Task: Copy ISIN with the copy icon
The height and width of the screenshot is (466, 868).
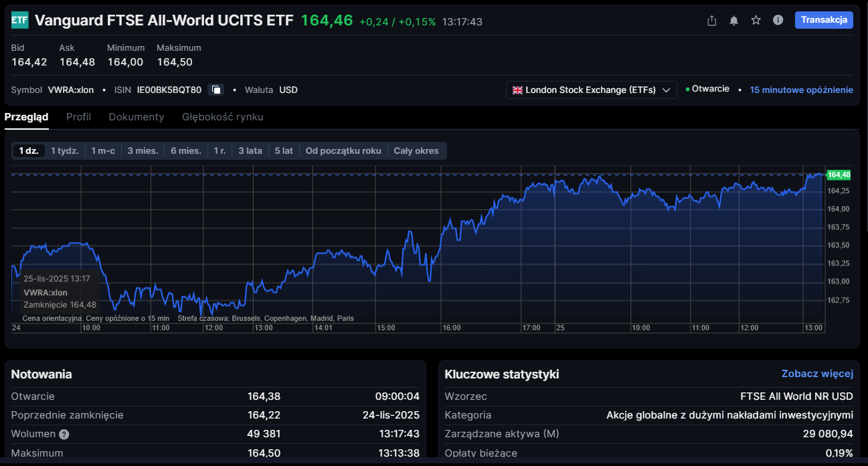Action: [x=215, y=90]
